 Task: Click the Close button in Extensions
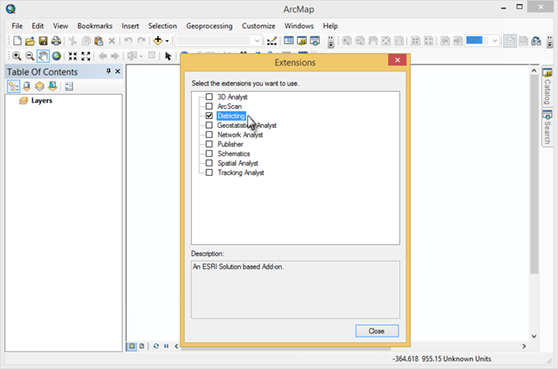coord(377,331)
